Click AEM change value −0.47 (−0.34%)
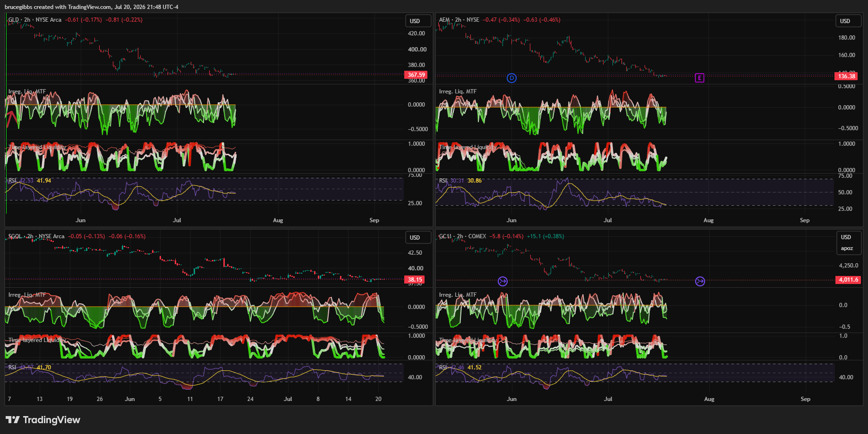The height and width of the screenshot is (434, 868). (501, 20)
